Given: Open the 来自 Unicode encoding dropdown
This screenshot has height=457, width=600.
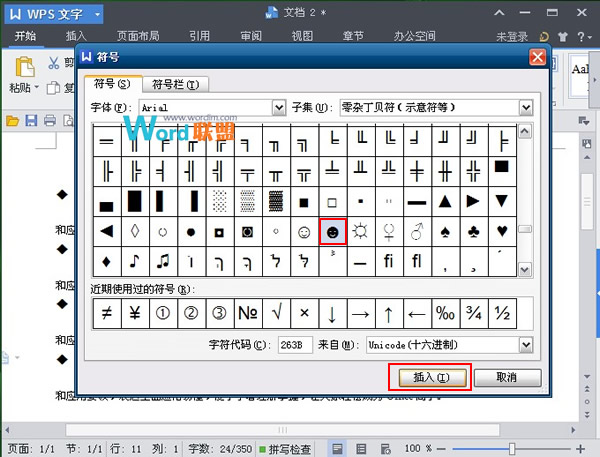Looking at the screenshot, I should (x=525, y=345).
